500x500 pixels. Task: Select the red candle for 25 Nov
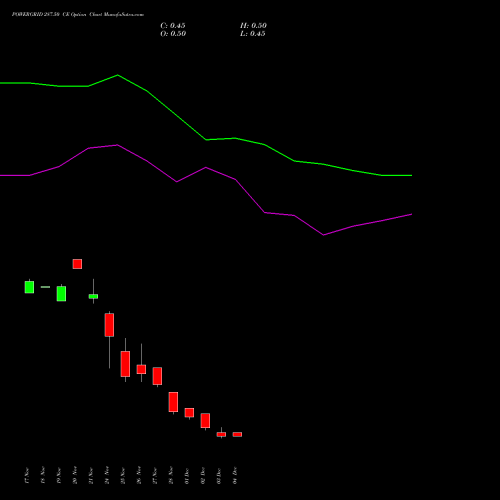125,364
